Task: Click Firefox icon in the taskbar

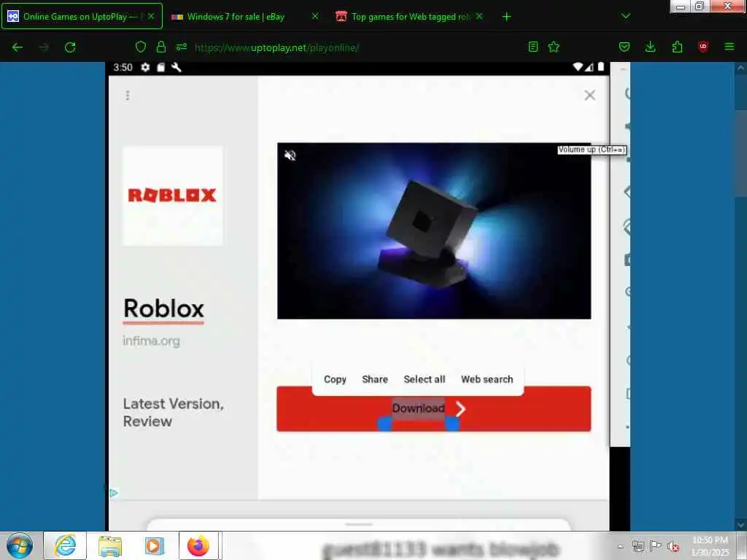Action: point(198,545)
